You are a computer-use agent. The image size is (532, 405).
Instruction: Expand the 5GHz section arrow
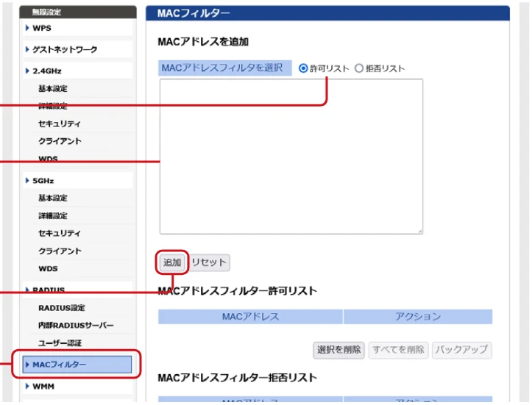tap(27, 181)
